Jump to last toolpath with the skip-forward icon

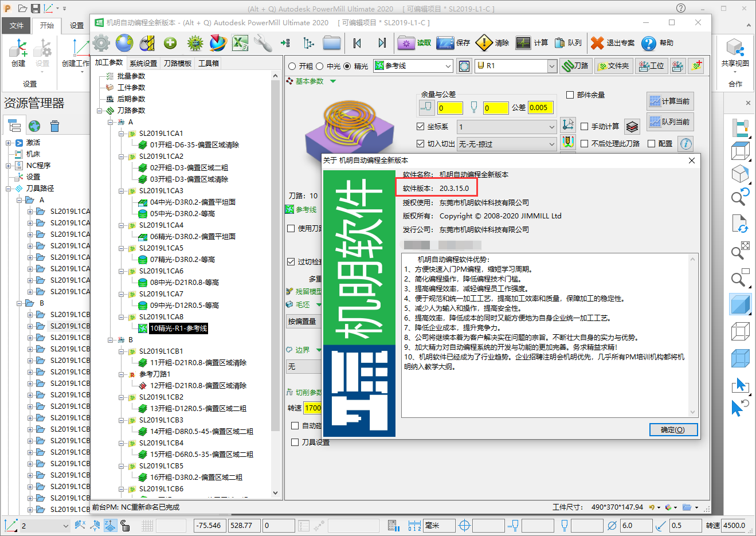[x=382, y=43]
